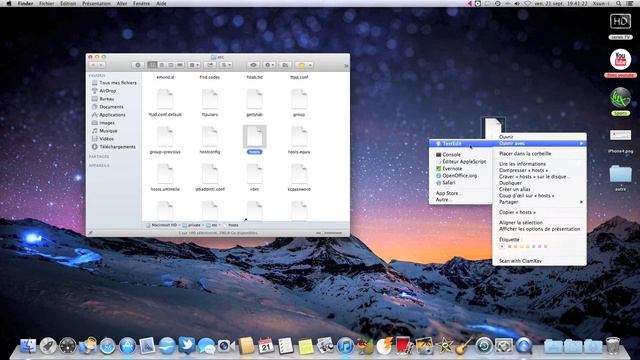Open Applications in the sidebar

coord(109,115)
